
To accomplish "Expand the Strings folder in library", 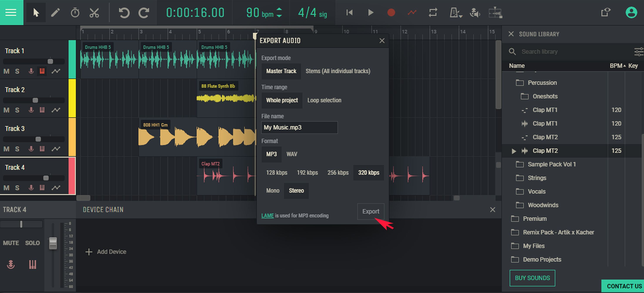I will 537,178.
